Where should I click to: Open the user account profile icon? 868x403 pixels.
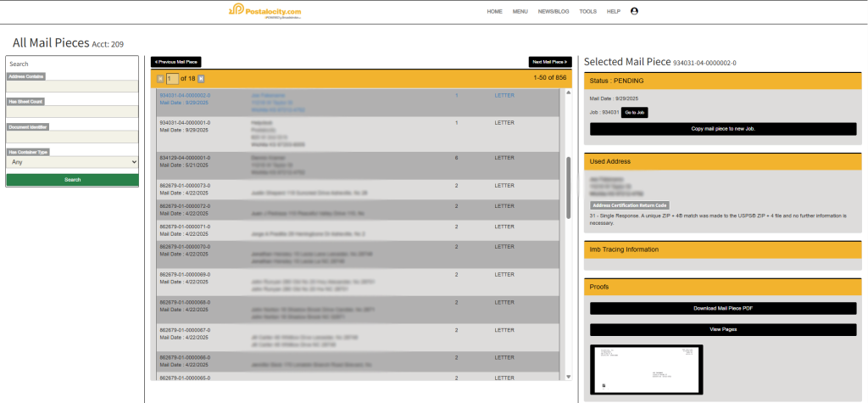point(634,12)
